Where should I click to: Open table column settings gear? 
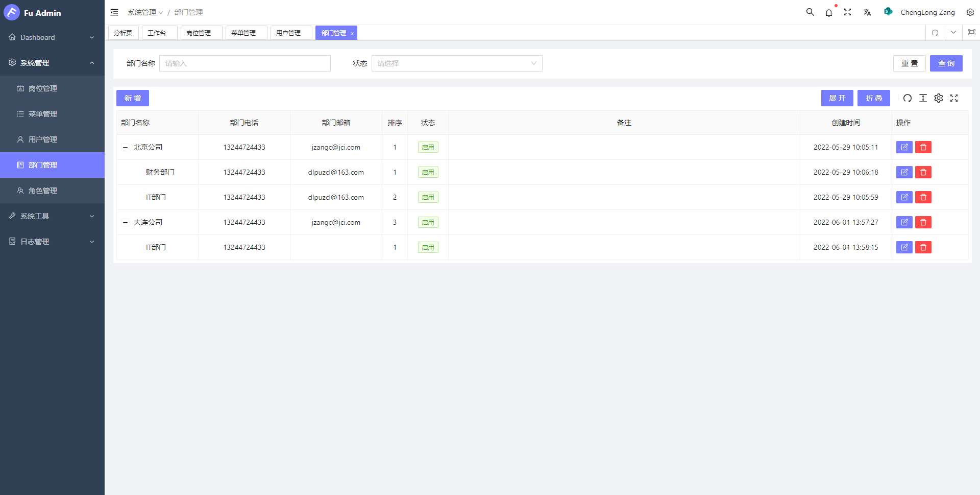[939, 98]
